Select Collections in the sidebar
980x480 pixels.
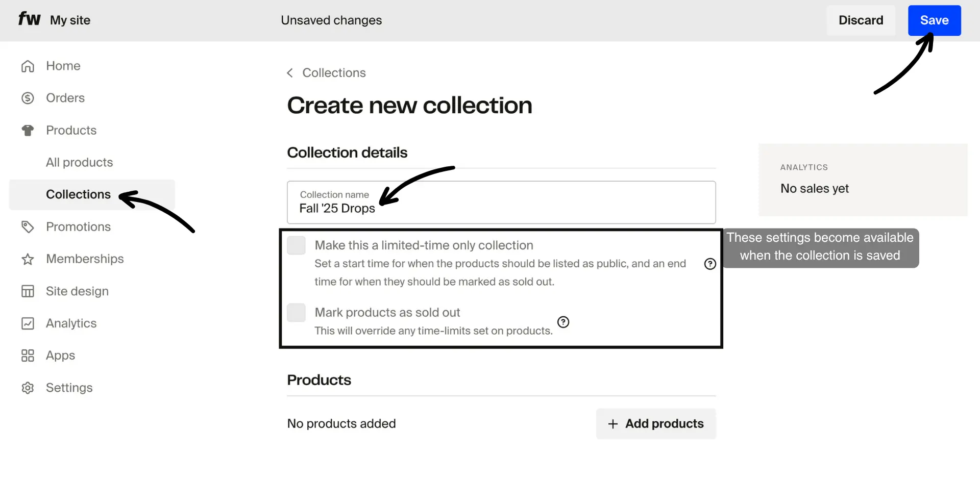click(x=78, y=194)
